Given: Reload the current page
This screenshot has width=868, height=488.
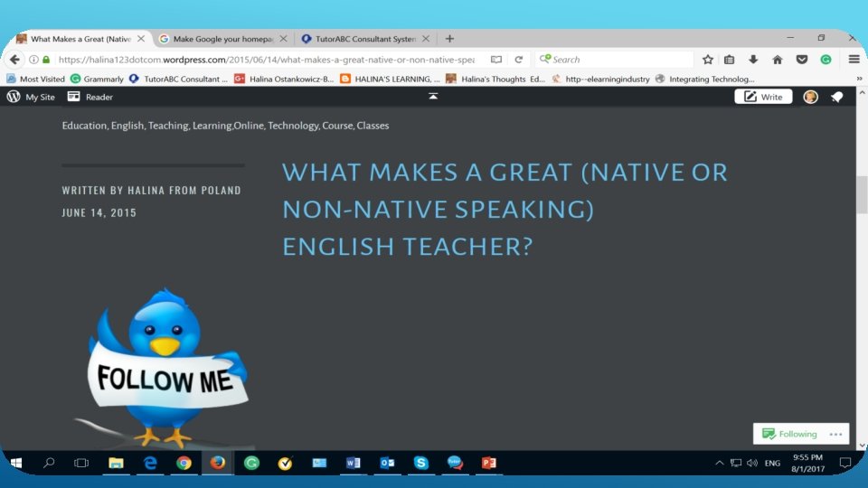Looking at the screenshot, I should tap(519, 60).
